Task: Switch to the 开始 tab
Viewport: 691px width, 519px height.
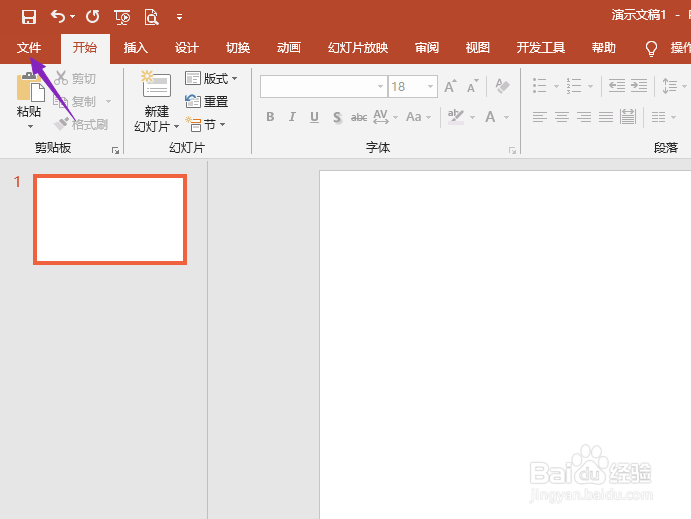Action: 85,48
